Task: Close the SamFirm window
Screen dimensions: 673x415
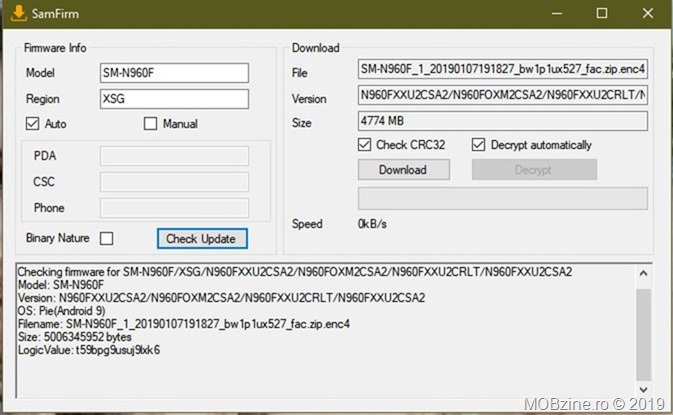Action: click(x=648, y=13)
